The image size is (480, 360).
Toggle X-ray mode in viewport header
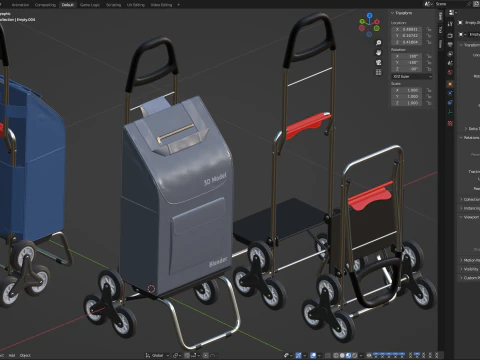(x=328, y=355)
